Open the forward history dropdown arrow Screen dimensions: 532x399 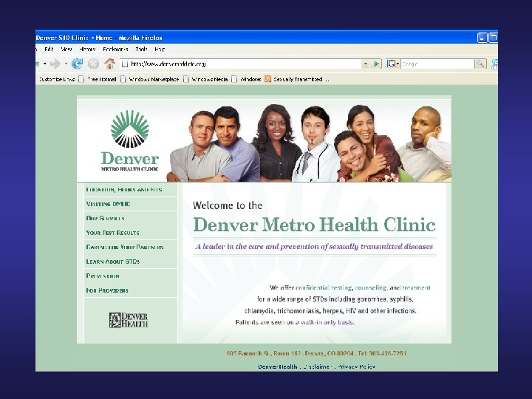point(66,64)
